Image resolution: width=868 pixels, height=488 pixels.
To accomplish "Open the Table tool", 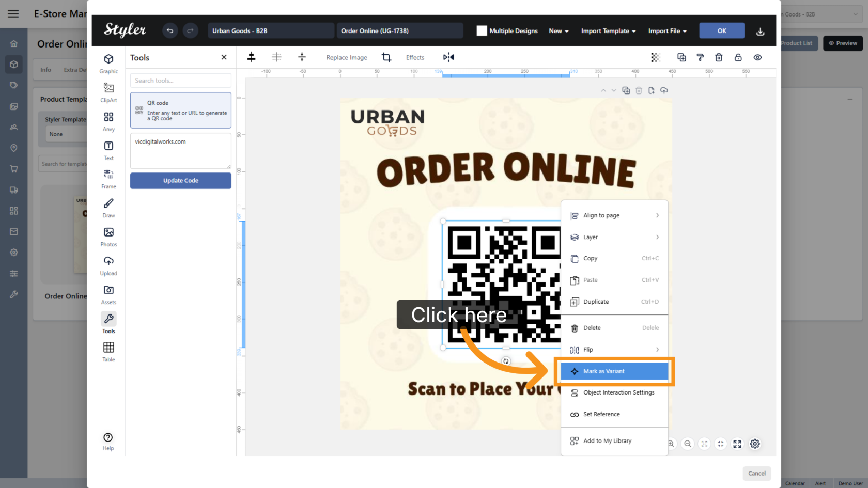I will pyautogui.click(x=109, y=352).
